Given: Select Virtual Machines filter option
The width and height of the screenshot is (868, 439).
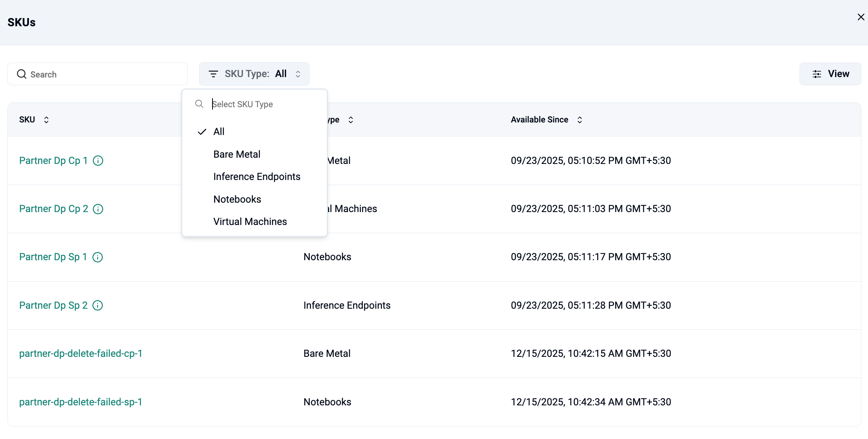Looking at the screenshot, I should coord(250,221).
